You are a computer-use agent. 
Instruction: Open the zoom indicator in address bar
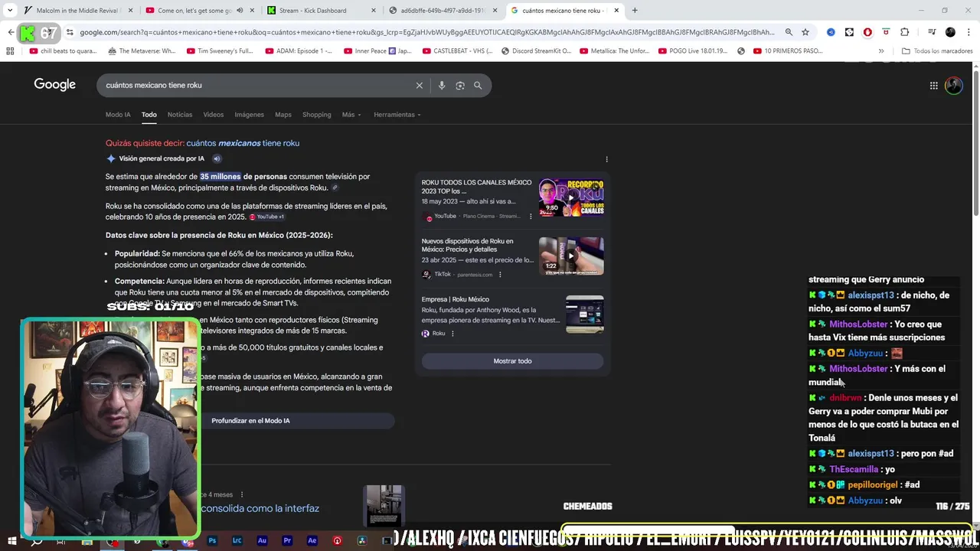[x=789, y=32]
